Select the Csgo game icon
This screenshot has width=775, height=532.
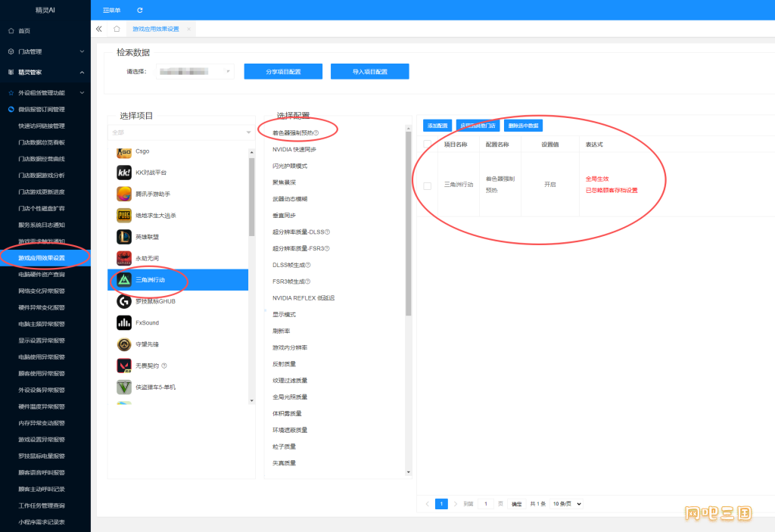pyautogui.click(x=124, y=151)
